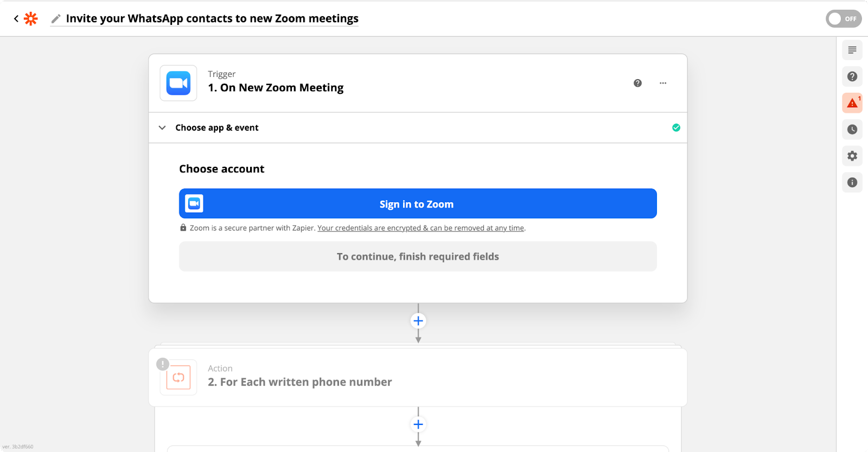Viewport: 868px width, 452px height.
Task: Click the 'Choose account' heading
Action: (222, 169)
